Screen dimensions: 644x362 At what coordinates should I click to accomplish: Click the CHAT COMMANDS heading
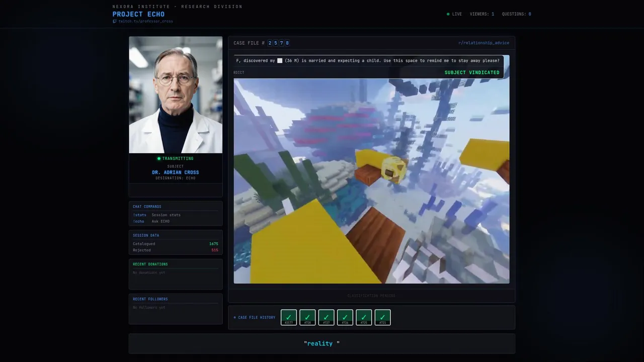[x=147, y=207]
